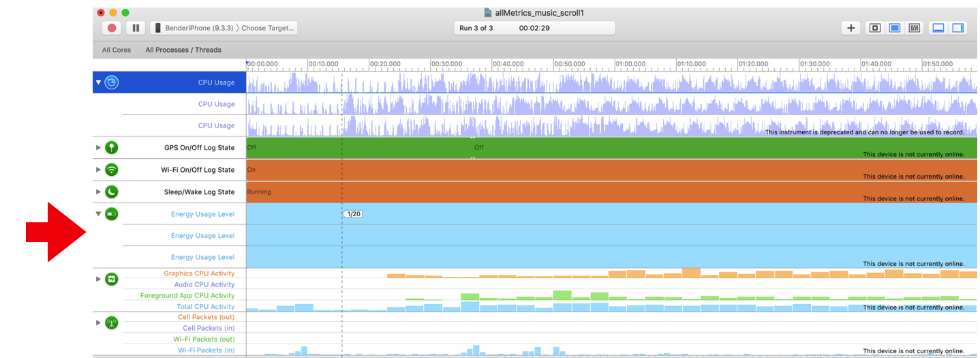Screen dimensions: 980x358
Task: Click the plus button to add an instrument
Action: [x=851, y=28]
